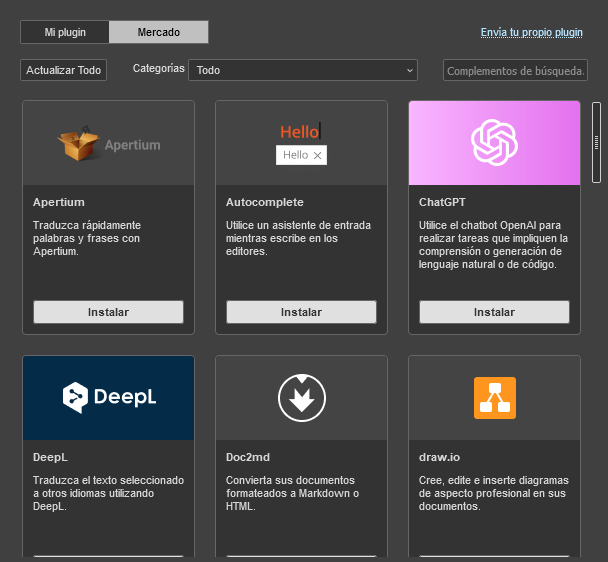
Task: Click the DeepL logo banner
Action: 108,397
